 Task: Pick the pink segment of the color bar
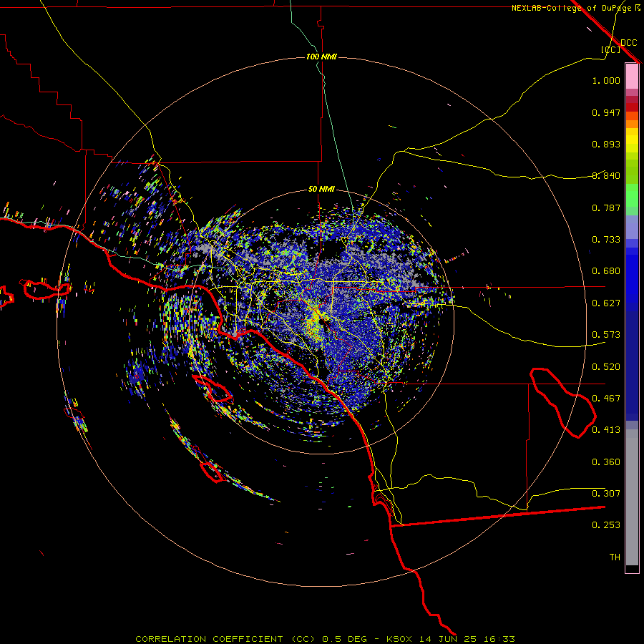pyautogui.click(x=632, y=77)
